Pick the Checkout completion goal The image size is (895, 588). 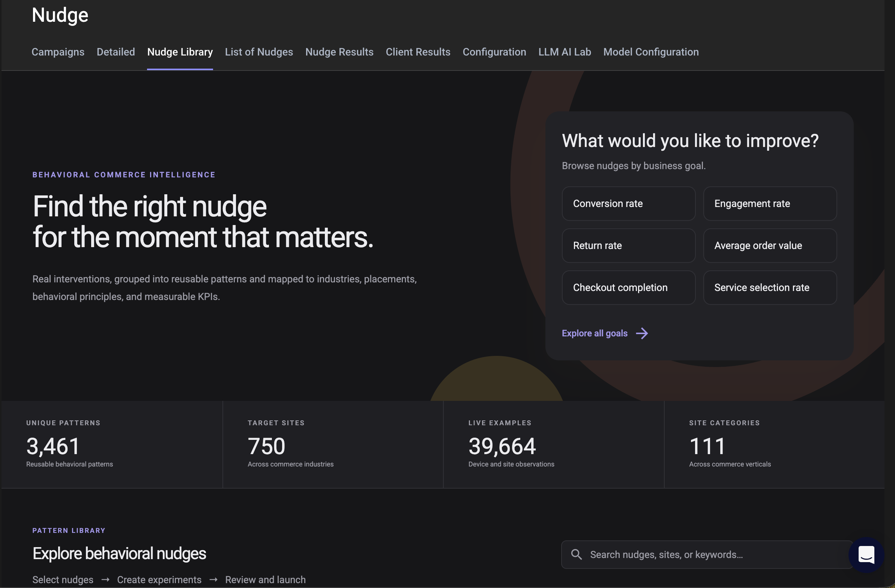(629, 288)
